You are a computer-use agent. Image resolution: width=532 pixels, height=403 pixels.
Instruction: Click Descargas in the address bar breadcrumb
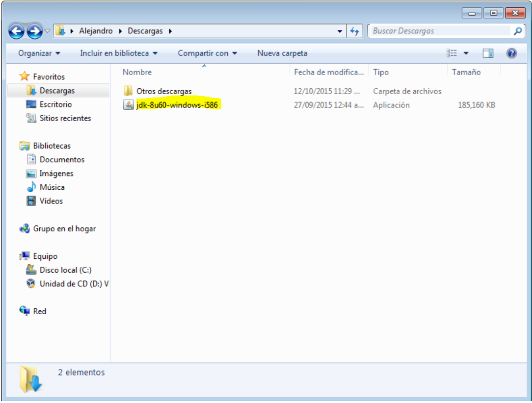click(x=145, y=30)
